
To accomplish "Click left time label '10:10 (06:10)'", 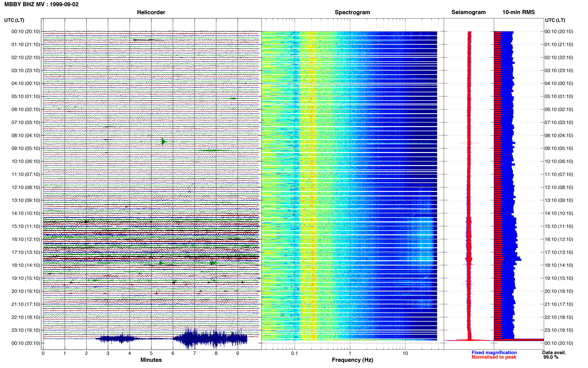I will (x=26, y=161).
